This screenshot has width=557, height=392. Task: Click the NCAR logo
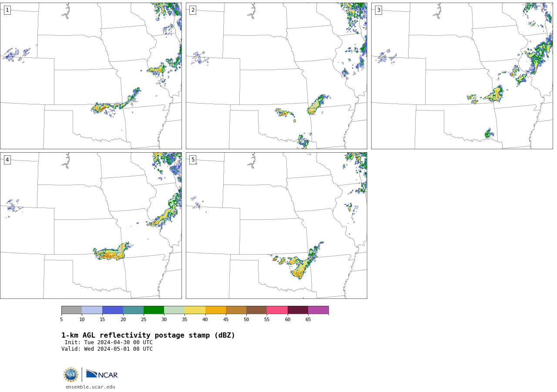point(102,374)
